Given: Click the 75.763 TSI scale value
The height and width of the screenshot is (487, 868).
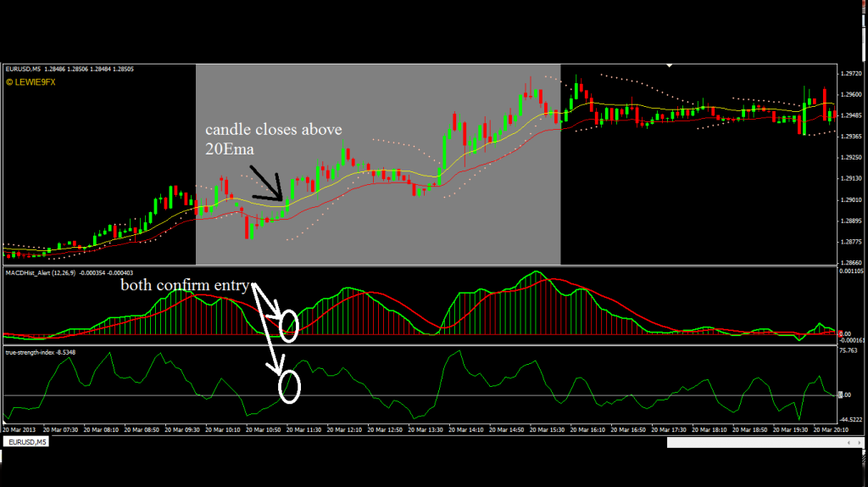Looking at the screenshot, I should tap(849, 350).
